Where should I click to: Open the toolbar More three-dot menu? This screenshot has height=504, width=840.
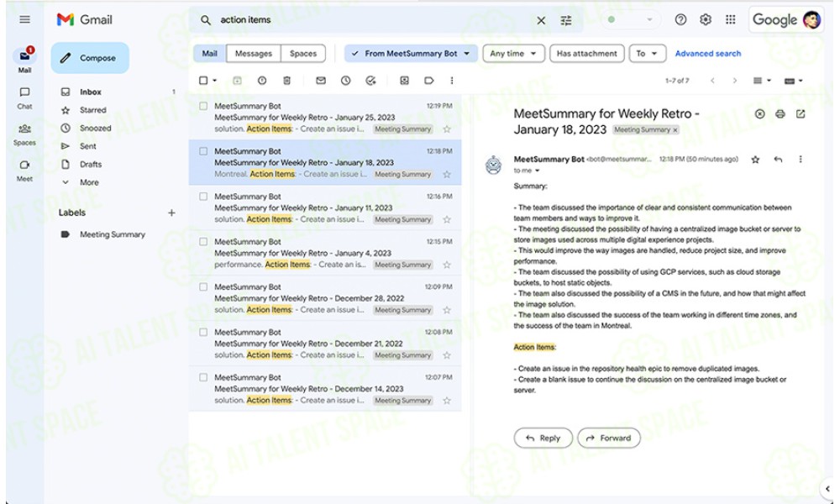(x=452, y=81)
